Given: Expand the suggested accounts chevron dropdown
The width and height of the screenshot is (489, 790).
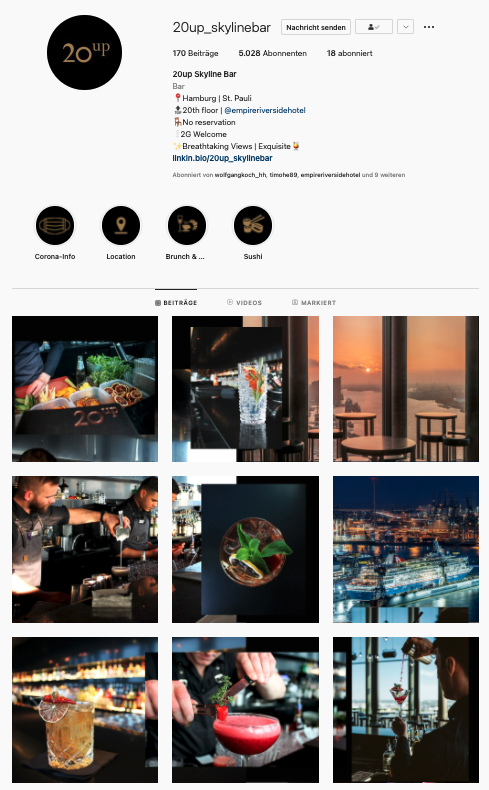Looking at the screenshot, I should point(405,27).
